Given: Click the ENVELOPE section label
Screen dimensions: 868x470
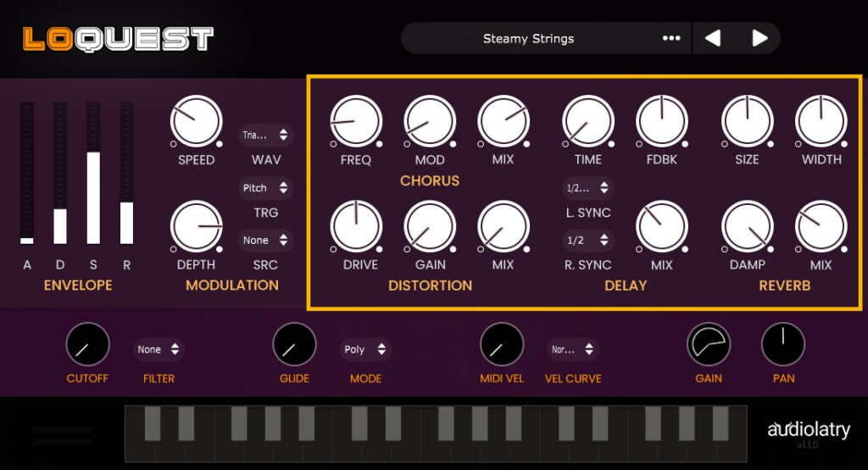Looking at the screenshot, I should coord(78,285).
